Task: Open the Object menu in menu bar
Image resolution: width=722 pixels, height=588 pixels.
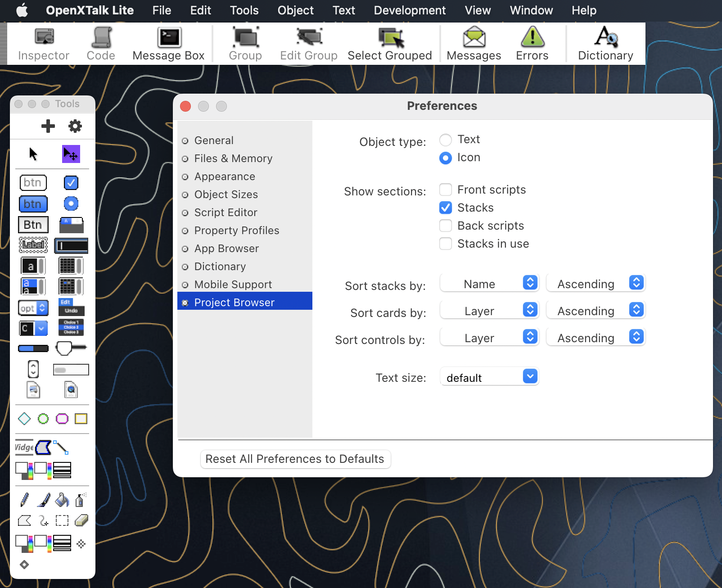Action: [x=295, y=10]
